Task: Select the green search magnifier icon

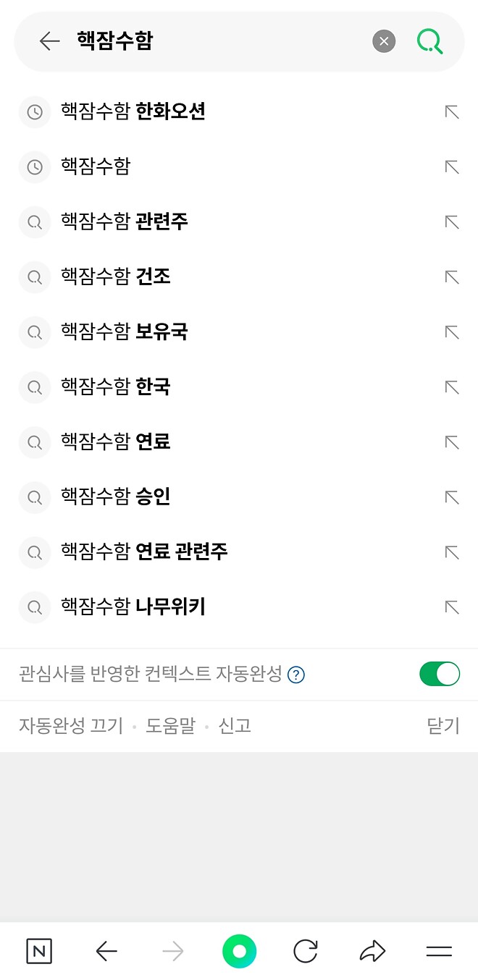Action: tap(430, 41)
